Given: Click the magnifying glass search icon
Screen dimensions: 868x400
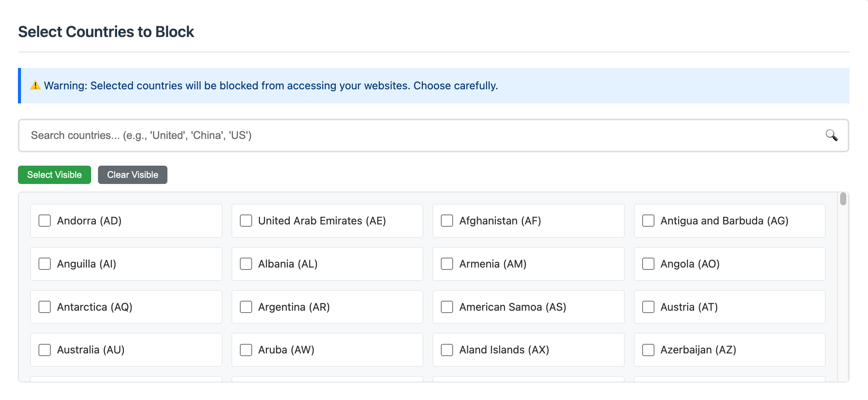Looking at the screenshot, I should click(x=831, y=135).
